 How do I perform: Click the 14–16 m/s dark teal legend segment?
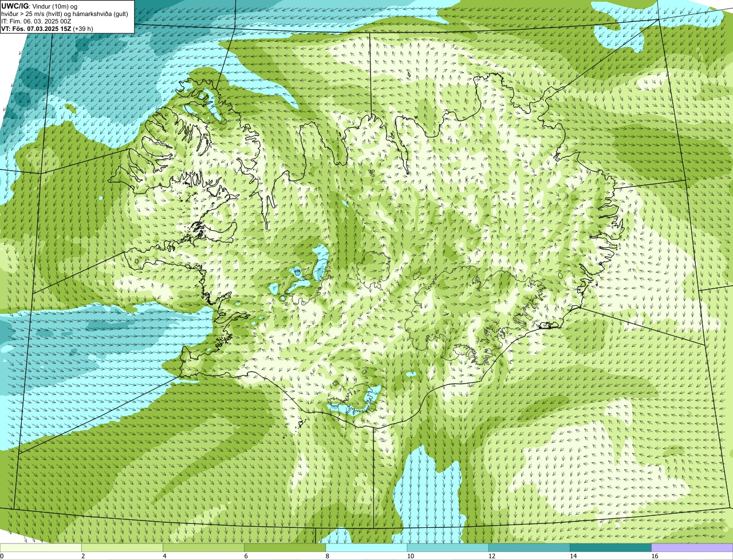pyautogui.click(x=611, y=547)
